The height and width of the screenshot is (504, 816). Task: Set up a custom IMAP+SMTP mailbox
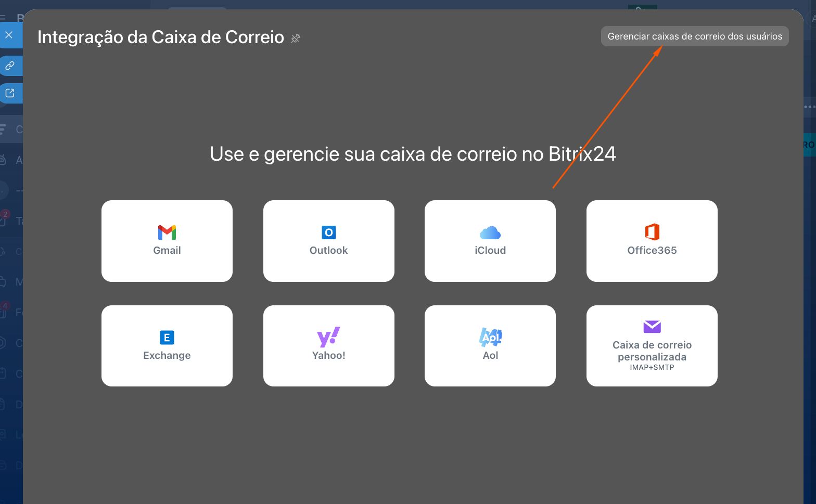click(652, 346)
